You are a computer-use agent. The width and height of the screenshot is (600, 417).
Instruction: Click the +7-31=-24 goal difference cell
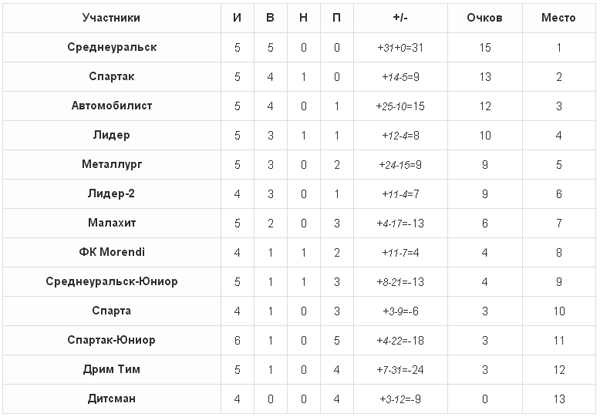click(400, 370)
